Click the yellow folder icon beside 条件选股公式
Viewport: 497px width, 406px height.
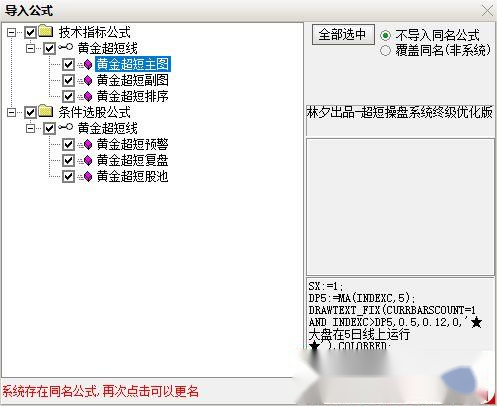46,111
